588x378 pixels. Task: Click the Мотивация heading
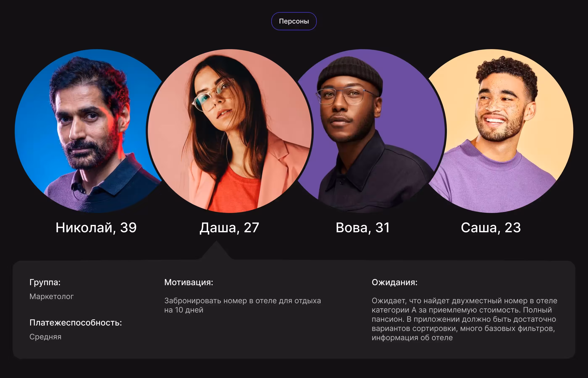(189, 282)
